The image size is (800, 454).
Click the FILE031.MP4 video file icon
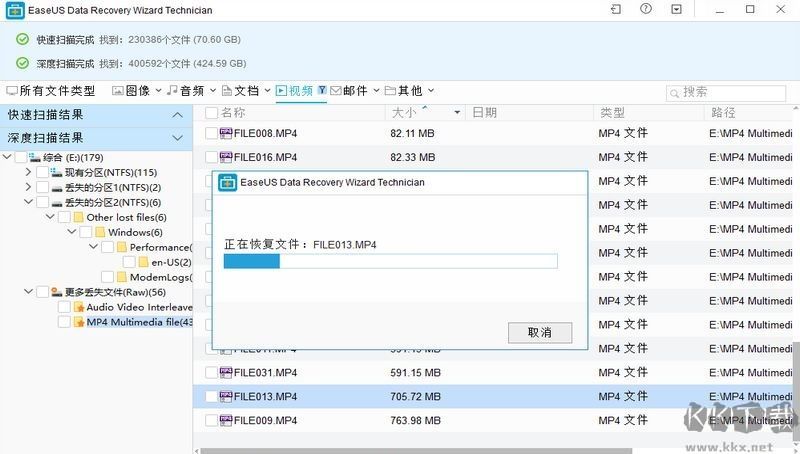pos(226,372)
